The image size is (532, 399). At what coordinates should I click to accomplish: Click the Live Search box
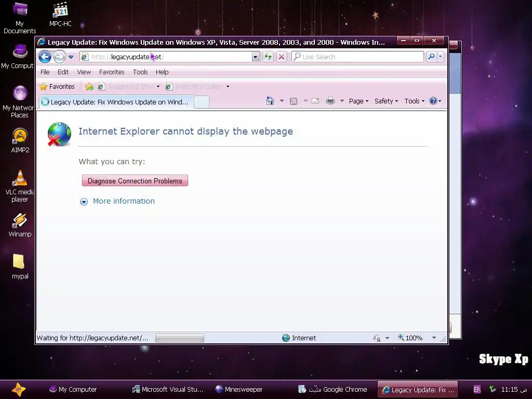coord(357,57)
